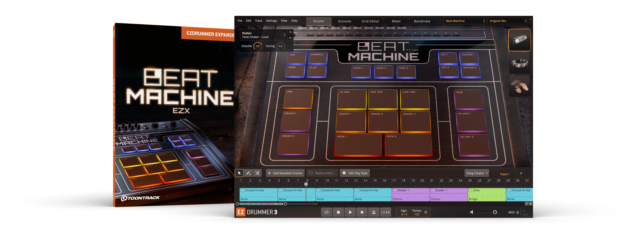Open the Original Mix preset dropdown

pos(508,21)
